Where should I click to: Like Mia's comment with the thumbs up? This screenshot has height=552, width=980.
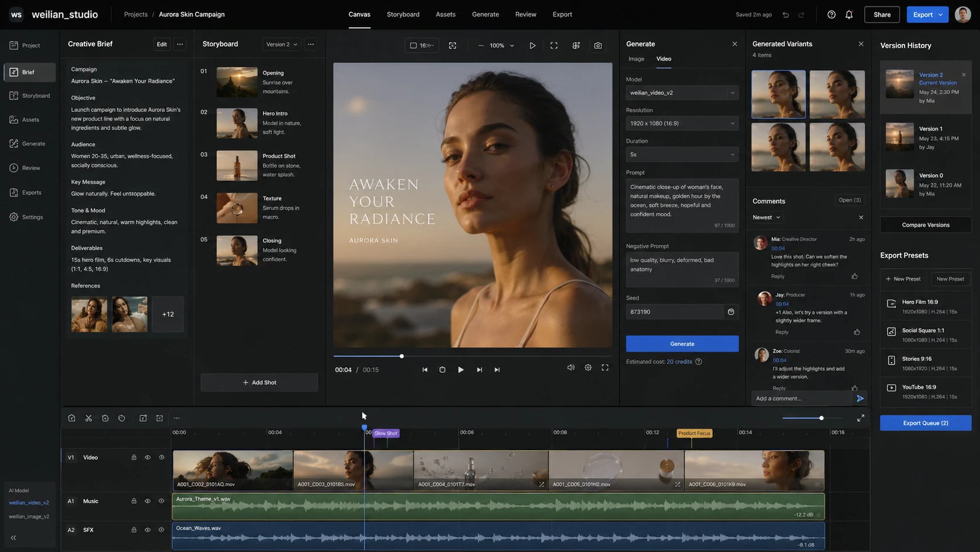click(855, 276)
